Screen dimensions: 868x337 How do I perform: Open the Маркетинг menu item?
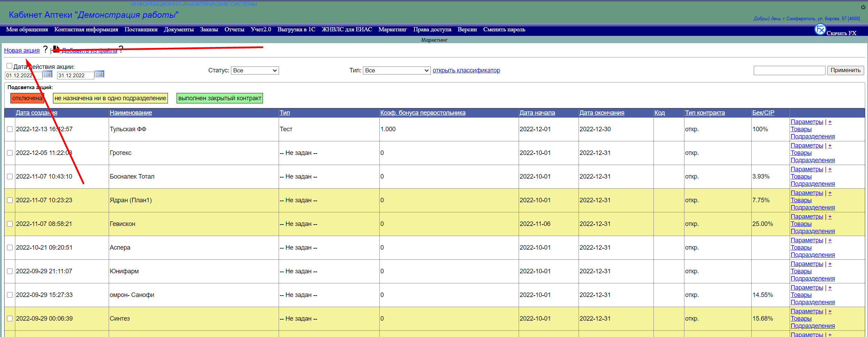point(392,30)
